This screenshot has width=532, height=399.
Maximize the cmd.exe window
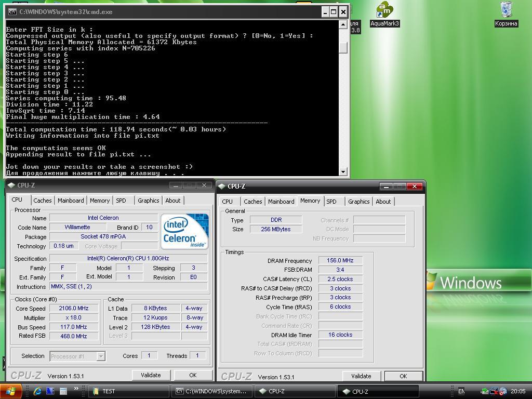coord(334,12)
